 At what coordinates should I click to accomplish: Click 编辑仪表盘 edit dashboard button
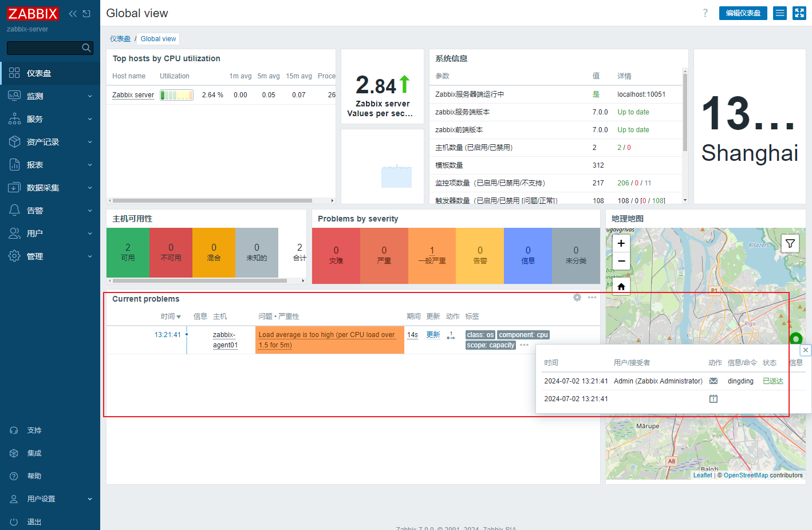click(743, 13)
